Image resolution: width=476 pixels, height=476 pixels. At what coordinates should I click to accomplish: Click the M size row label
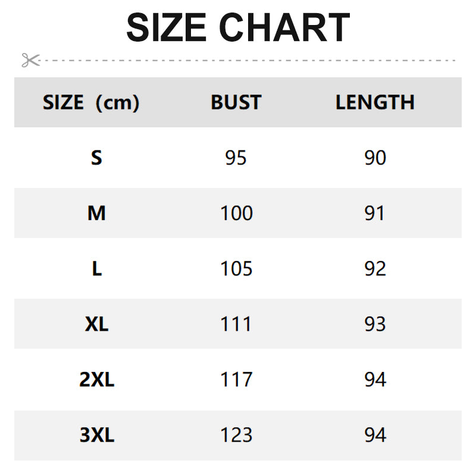pos(96,213)
